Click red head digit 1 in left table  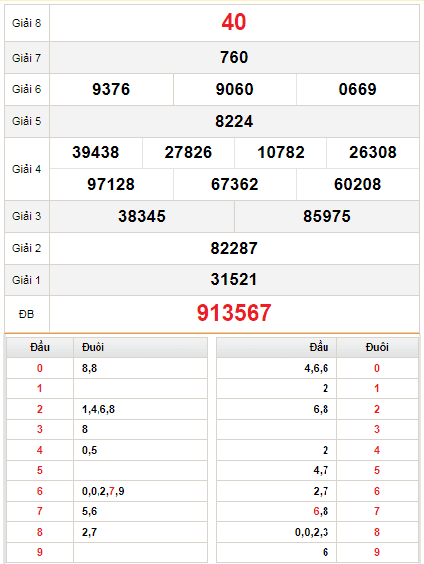pos(40,389)
